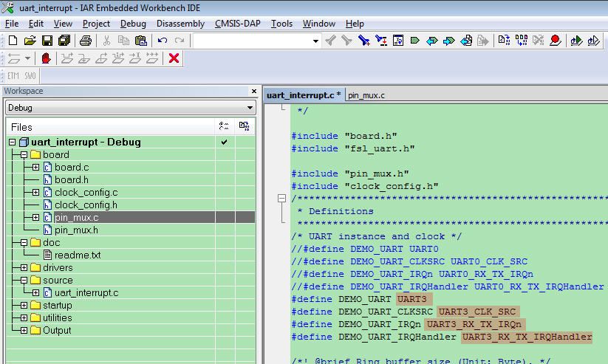
Task: Expand the drivers folder
Action: click(24, 268)
